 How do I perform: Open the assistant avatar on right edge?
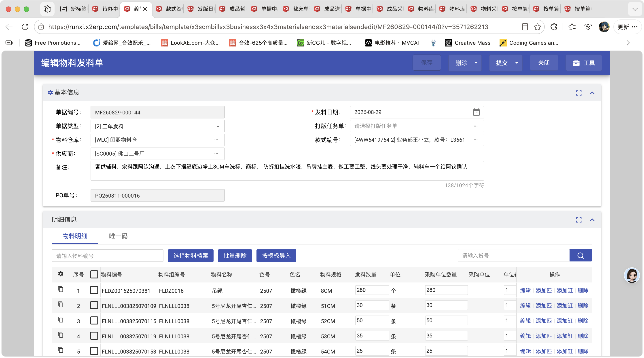632,275
